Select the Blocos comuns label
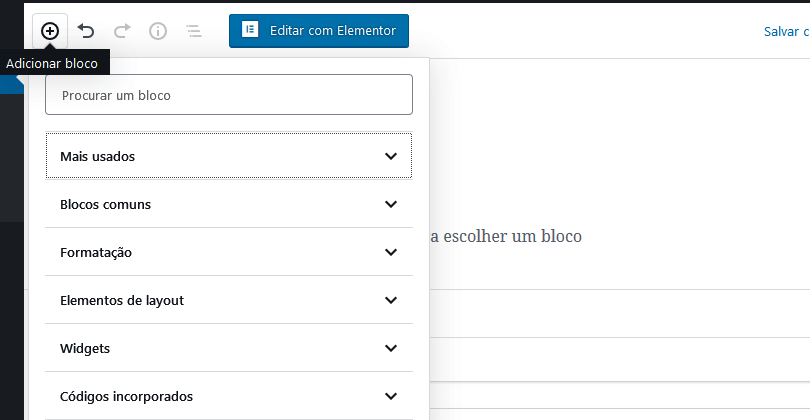This screenshot has height=420, width=810. pos(105,205)
